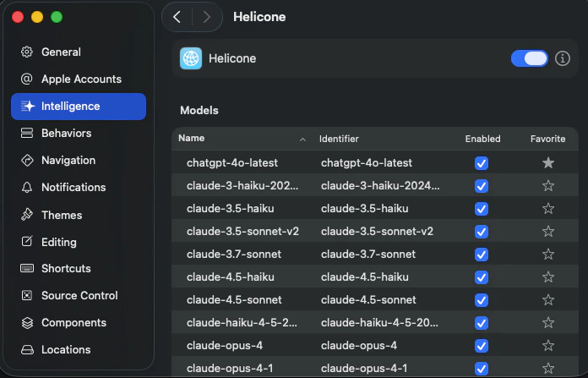Turn off the Helicone provider switch

click(x=529, y=58)
